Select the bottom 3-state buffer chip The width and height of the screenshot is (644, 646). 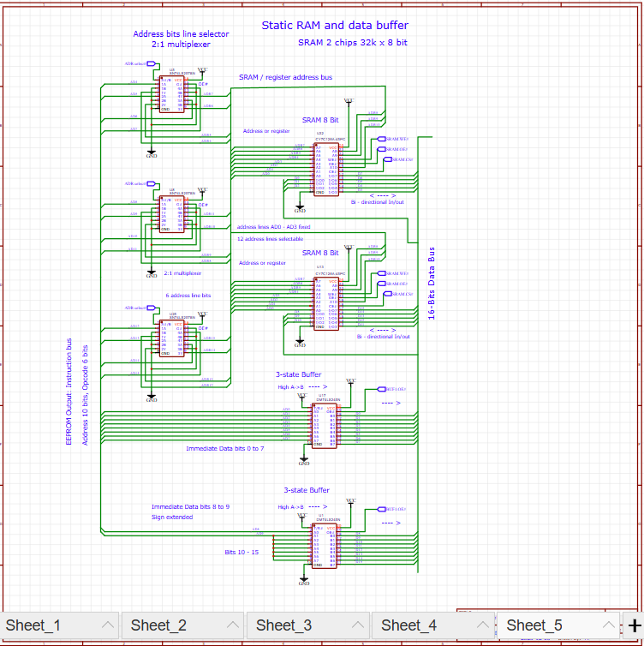coord(325,545)
